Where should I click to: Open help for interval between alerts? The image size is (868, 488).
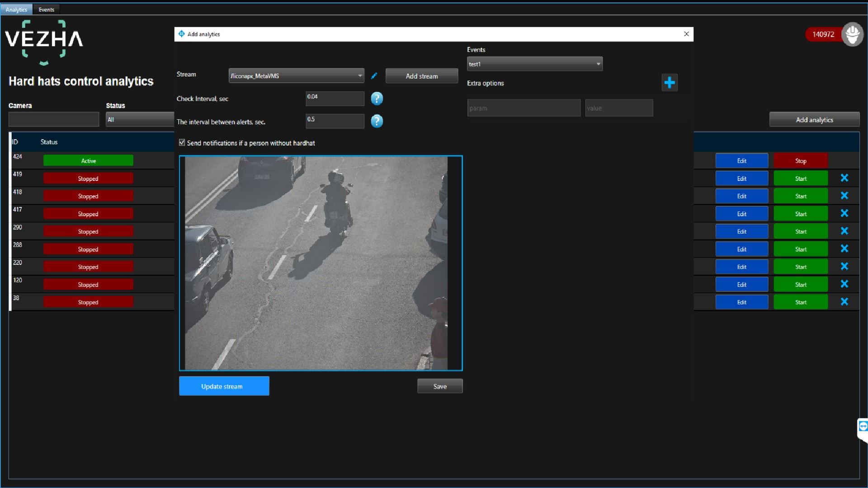377,121
